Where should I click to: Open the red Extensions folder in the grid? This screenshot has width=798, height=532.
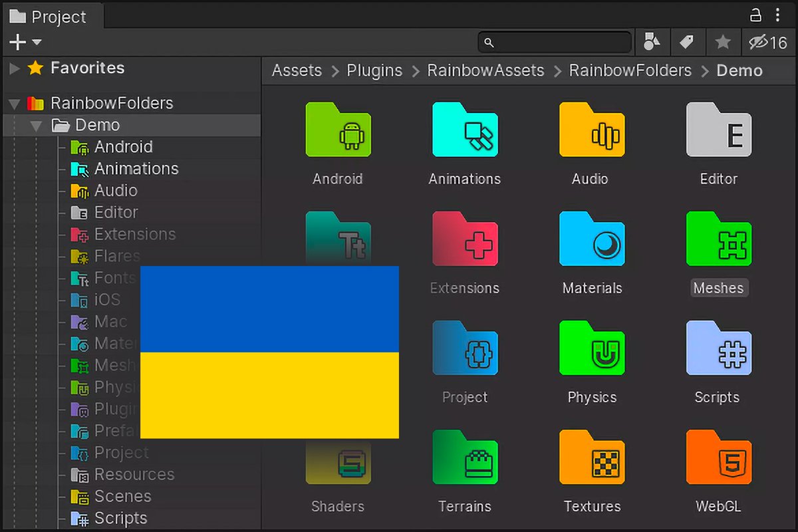coord(465,239)
